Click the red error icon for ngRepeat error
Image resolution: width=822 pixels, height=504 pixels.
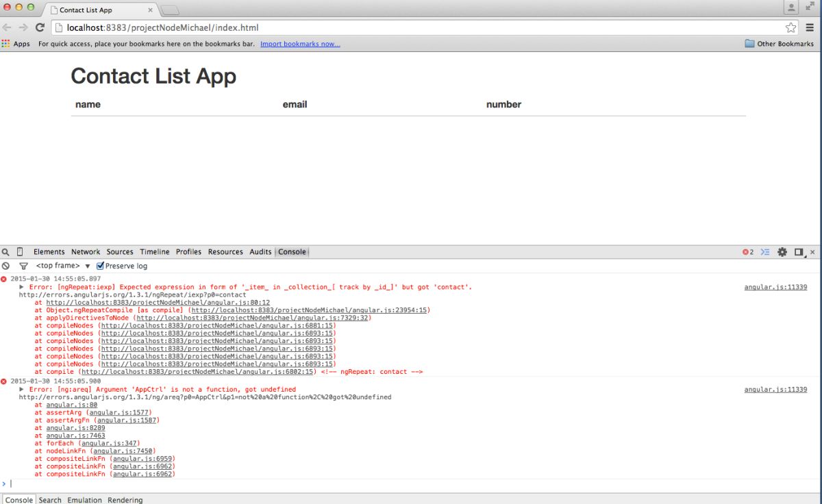click(x=4, y=279)
